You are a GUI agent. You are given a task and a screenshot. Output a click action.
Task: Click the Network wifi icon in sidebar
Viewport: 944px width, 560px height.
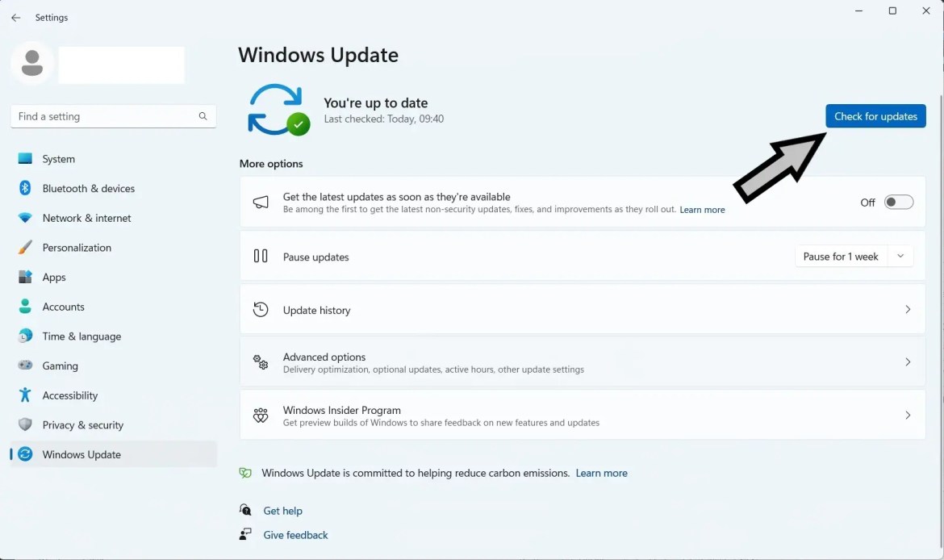pyautogui.click(x=25, y=217)
